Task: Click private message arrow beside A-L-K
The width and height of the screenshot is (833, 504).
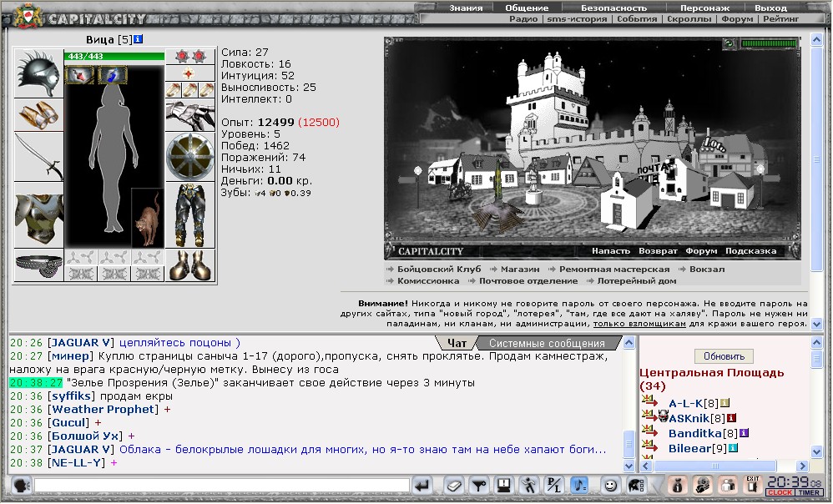Action: [x=649, y=401]
